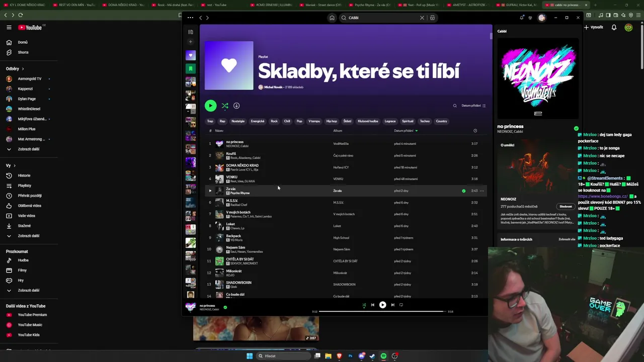Image resolution: width=644 pixels, height=362 pixels.
Task: Follow NEONOIZ with Sledovat button
Action: (566, 207)
